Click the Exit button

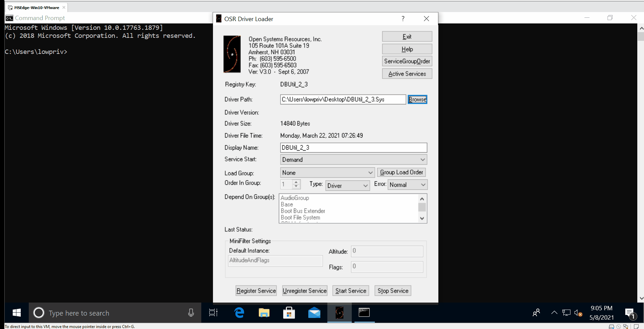click(x=407, y=36)
